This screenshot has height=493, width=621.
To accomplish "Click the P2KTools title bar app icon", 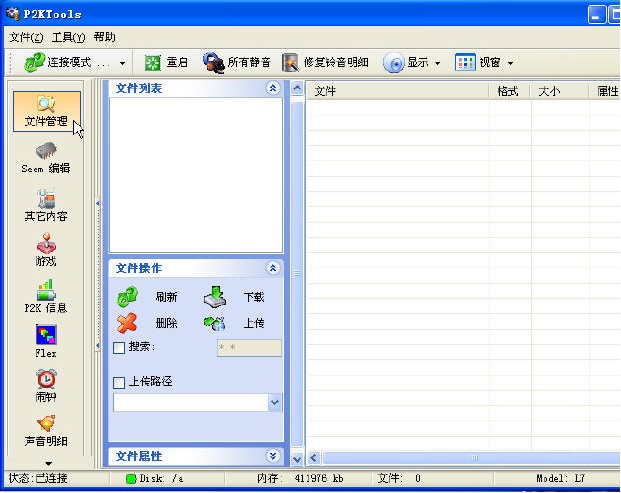I will coord(13,13).
